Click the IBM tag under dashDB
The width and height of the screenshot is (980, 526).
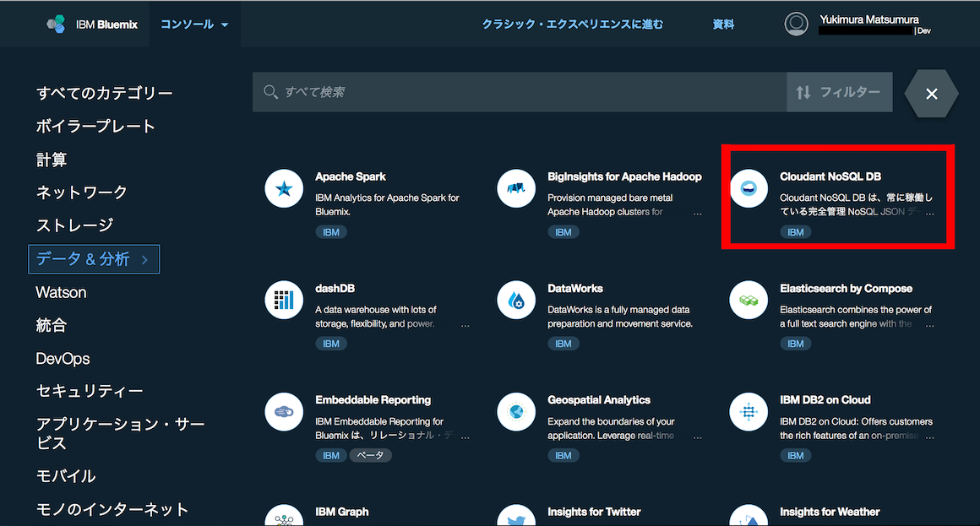(330, 344)
